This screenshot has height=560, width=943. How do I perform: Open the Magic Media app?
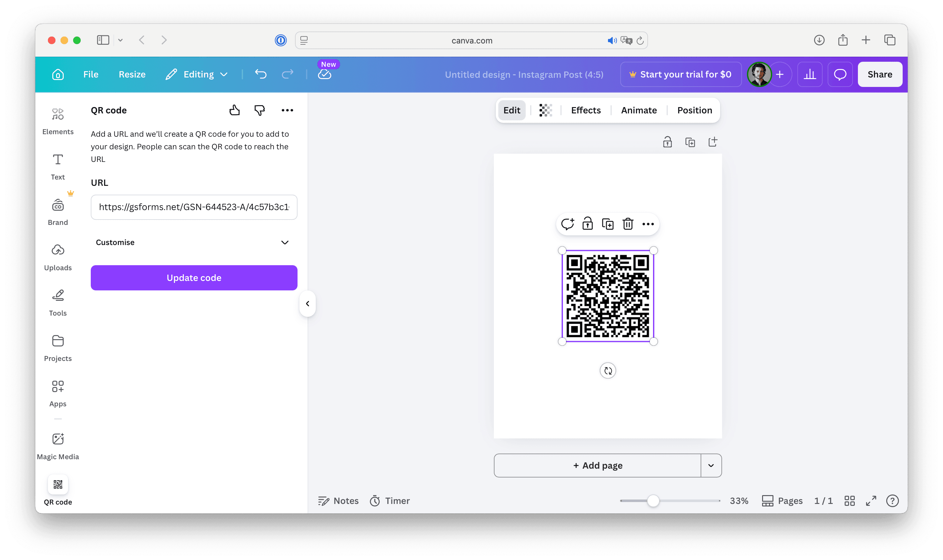pyautogui.click(x=58, y=446)
